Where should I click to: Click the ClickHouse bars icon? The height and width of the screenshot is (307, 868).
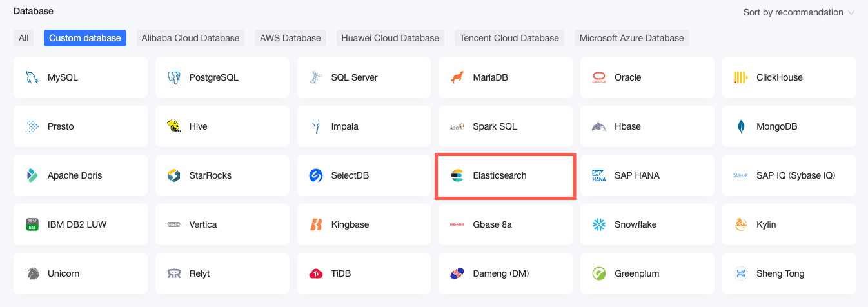click(741, 77)
